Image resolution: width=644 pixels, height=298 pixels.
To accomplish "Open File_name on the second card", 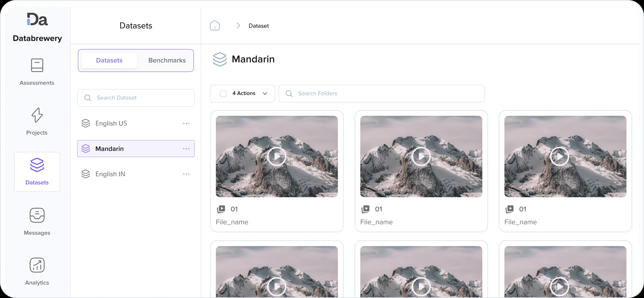I will tap(376, 222).
